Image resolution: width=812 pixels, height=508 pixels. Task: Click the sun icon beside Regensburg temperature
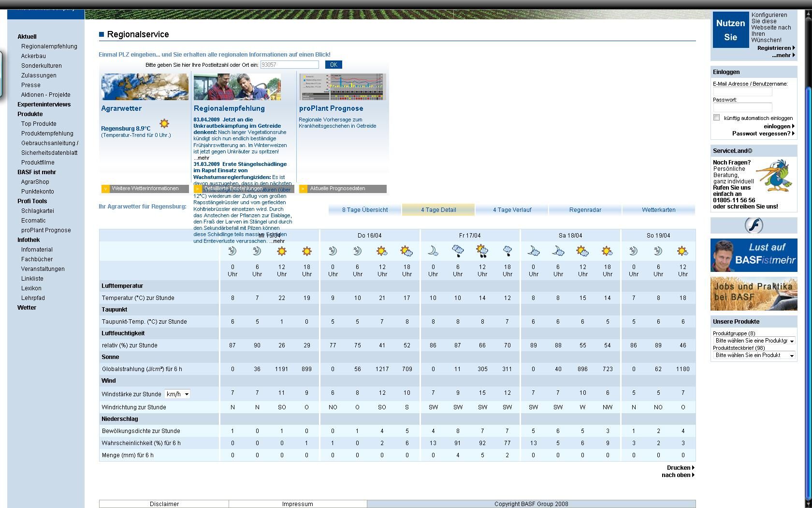point(164,124)
